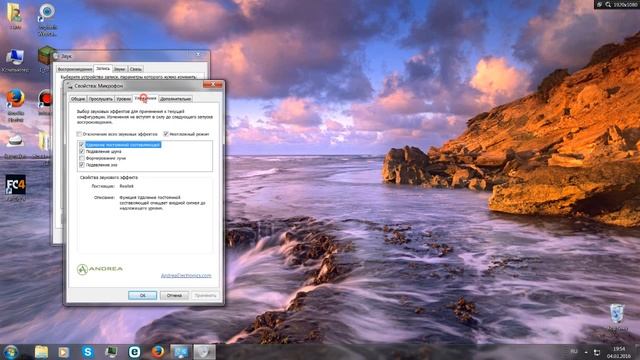Uncheck the 'Подавление эхо' effect

click(x=82, y=165)
